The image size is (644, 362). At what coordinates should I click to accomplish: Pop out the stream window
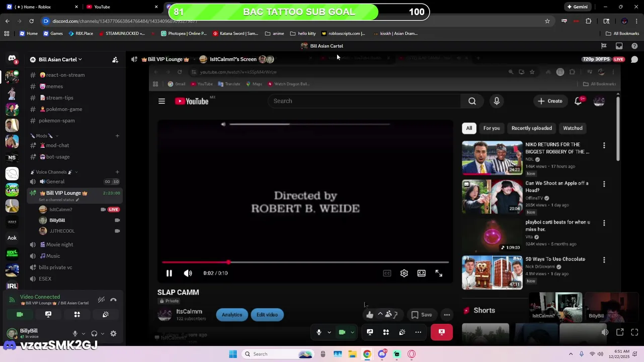tap(620, 332)
